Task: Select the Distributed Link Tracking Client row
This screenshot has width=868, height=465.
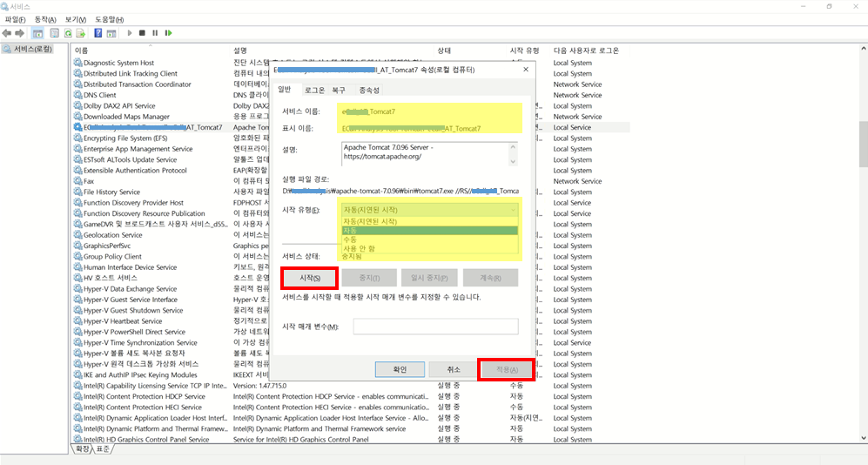Action: click(131, 73)
